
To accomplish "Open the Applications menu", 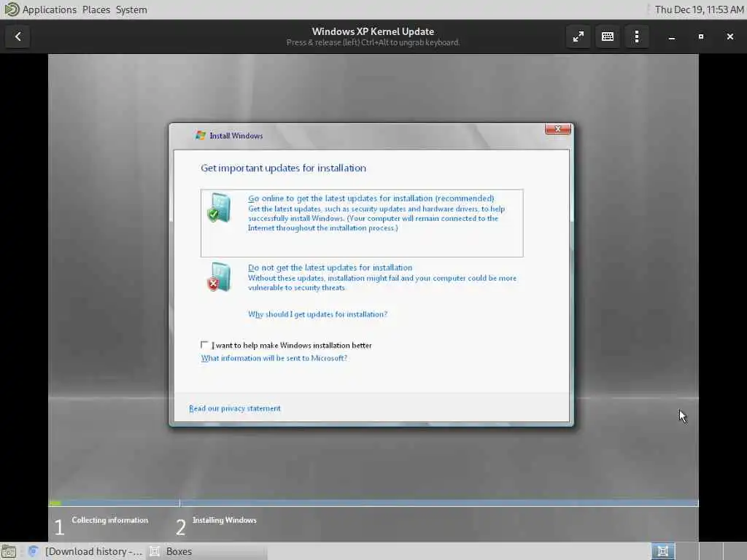I will click(x=49, y=9).
